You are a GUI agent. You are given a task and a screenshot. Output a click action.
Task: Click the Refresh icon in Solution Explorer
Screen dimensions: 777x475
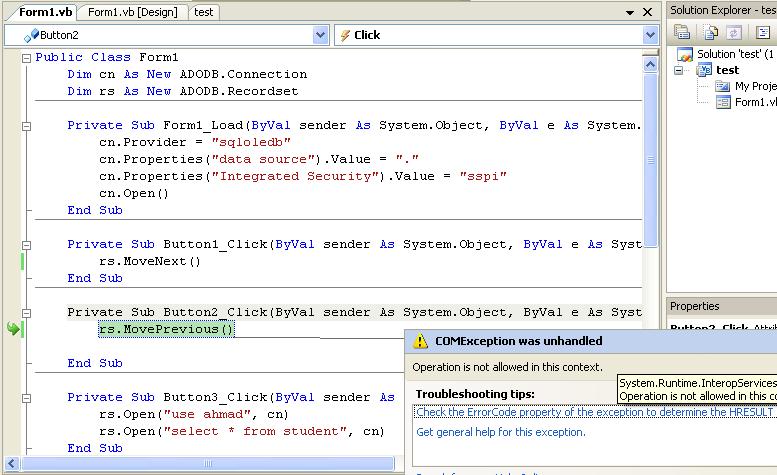[733, 32]
